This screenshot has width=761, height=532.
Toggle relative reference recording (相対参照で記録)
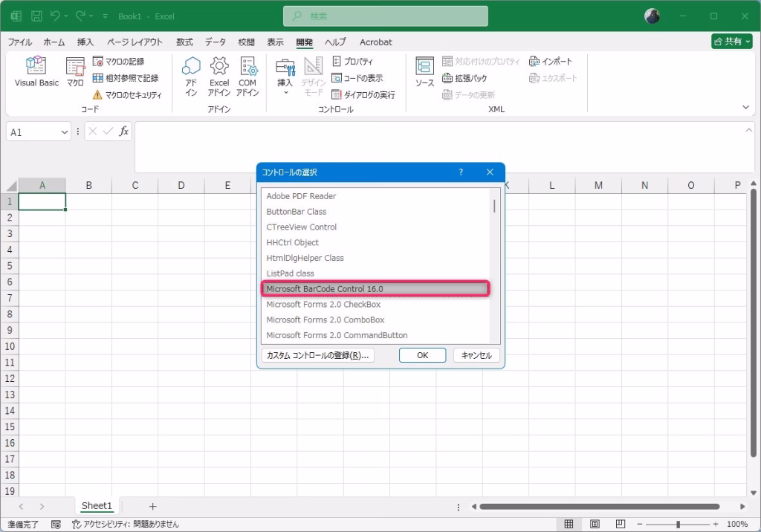(126, 78)
